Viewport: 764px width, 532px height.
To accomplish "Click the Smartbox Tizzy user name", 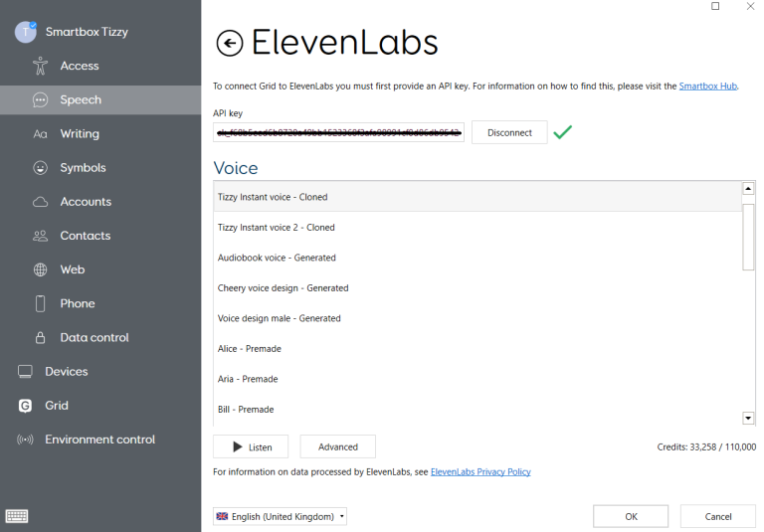I will pyautogui.click(x=87, y=32).
